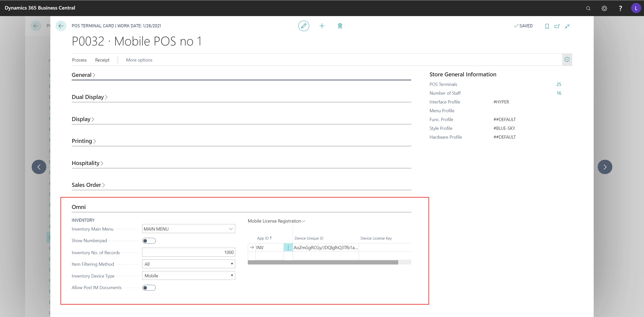This screenshot has width=644, height=317.
Task: Open POS Terminals count 25 link
Action: pos(558,84)
